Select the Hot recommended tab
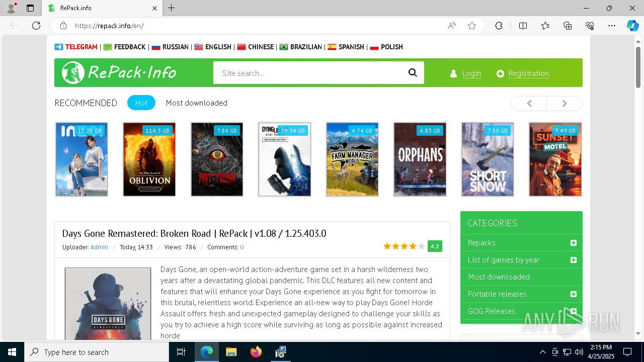The image size is (644, 362). [x=141, y=103]
